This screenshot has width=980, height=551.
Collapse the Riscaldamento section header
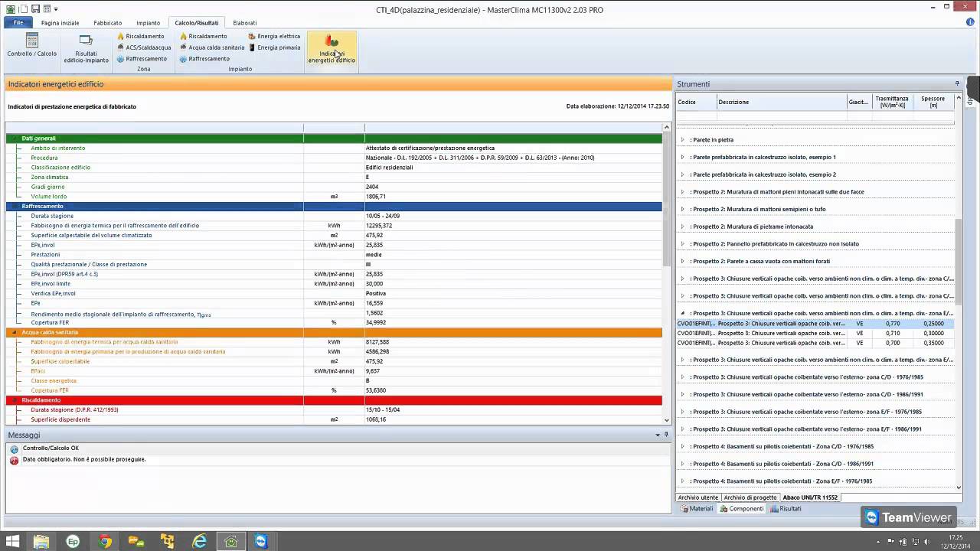[x=14, y=400]
